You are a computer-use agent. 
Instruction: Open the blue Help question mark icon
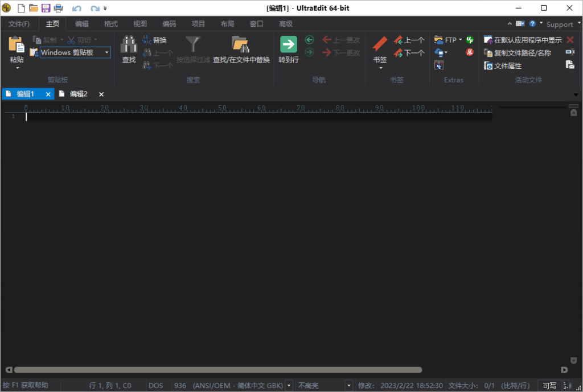532,24
